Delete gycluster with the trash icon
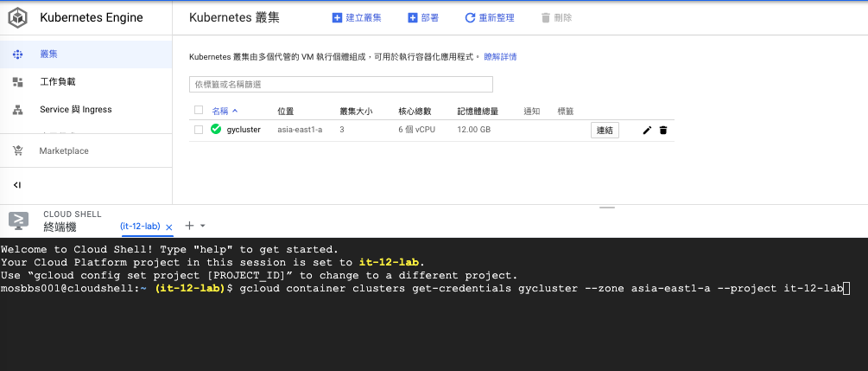The width and height of the screenshot is (868, 371). click(x=663, y=131)
